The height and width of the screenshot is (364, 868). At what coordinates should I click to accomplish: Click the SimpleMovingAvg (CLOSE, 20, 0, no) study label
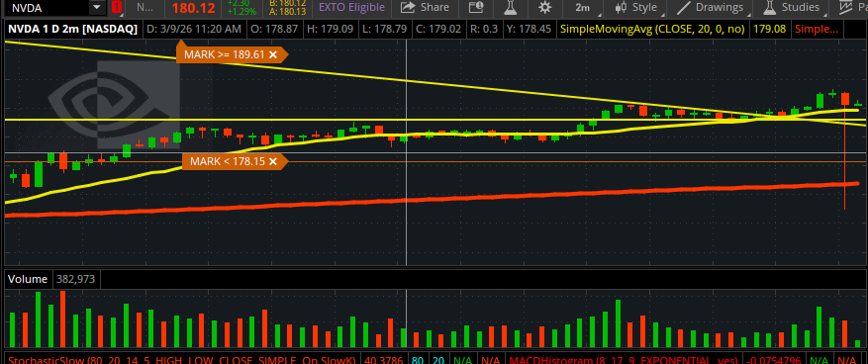point(652,29)
